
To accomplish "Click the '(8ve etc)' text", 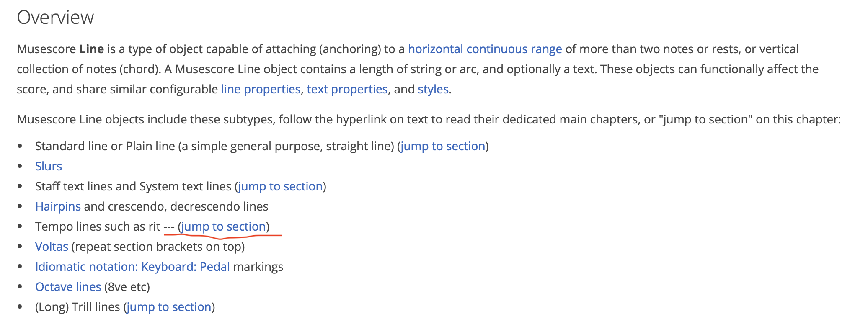I will (127, 287).
